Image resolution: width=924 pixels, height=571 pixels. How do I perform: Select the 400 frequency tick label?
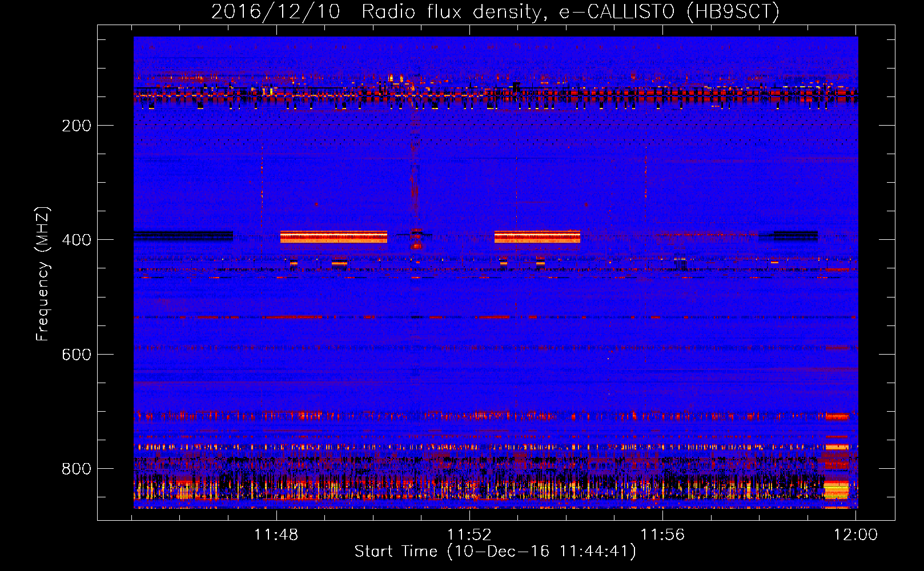point(77,240)
